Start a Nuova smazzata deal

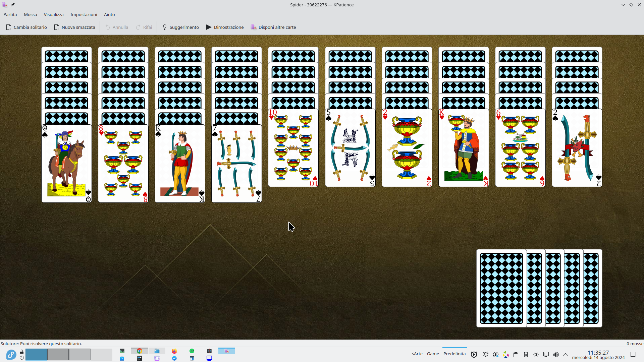[x=74, y=27]
